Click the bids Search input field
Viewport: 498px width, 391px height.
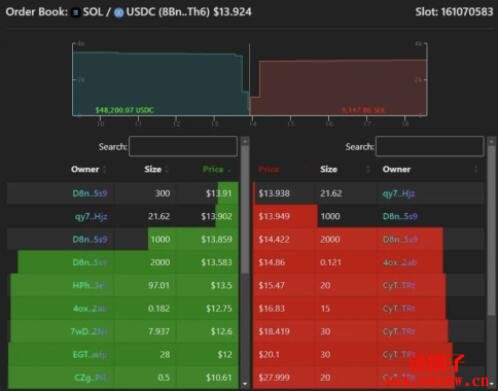[183, 146]
